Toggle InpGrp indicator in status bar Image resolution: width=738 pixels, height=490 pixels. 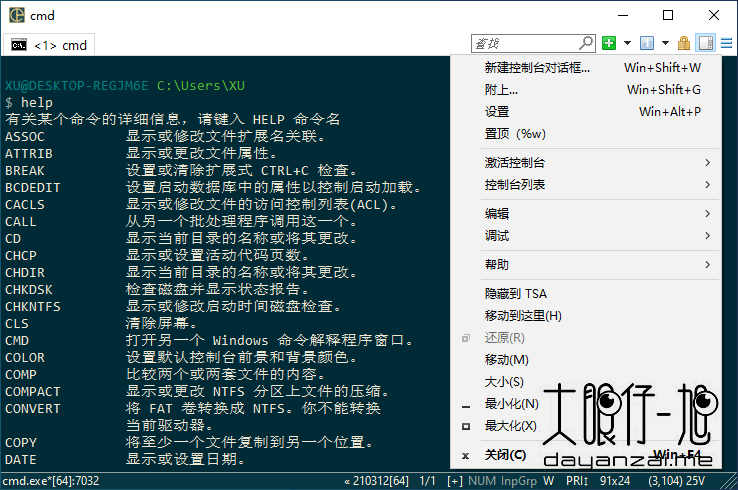519,481
